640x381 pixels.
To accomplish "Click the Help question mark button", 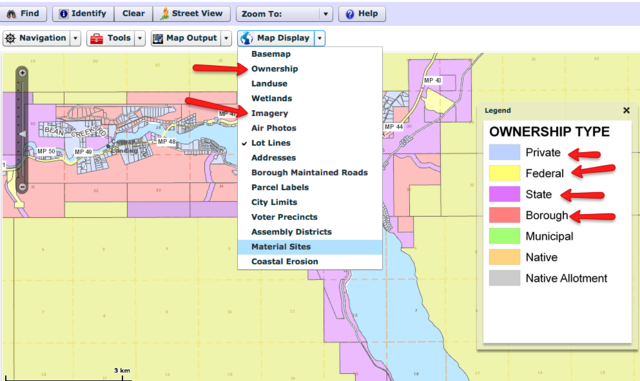I will [x=362, y=13].
